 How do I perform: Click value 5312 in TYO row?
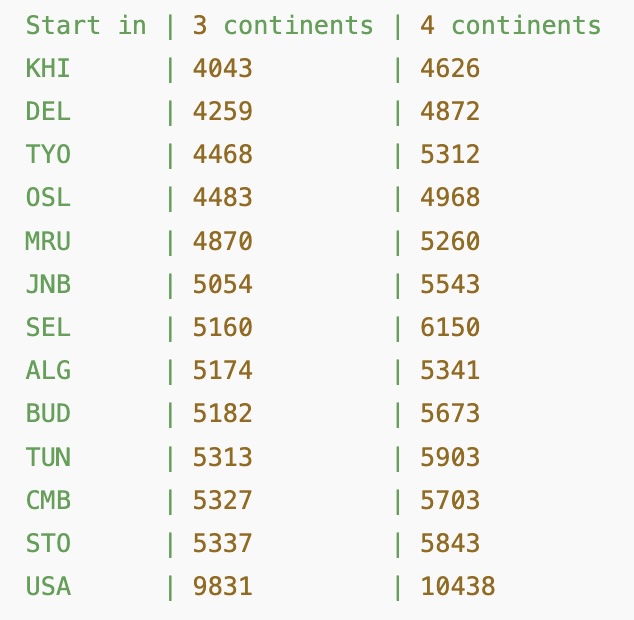(x=450, y=155)
